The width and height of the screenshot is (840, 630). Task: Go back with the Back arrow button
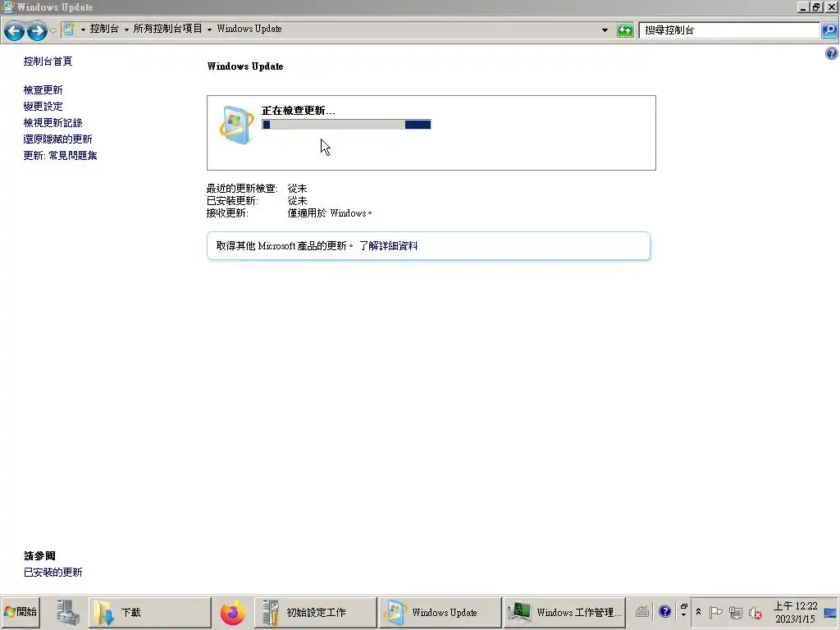14,31
